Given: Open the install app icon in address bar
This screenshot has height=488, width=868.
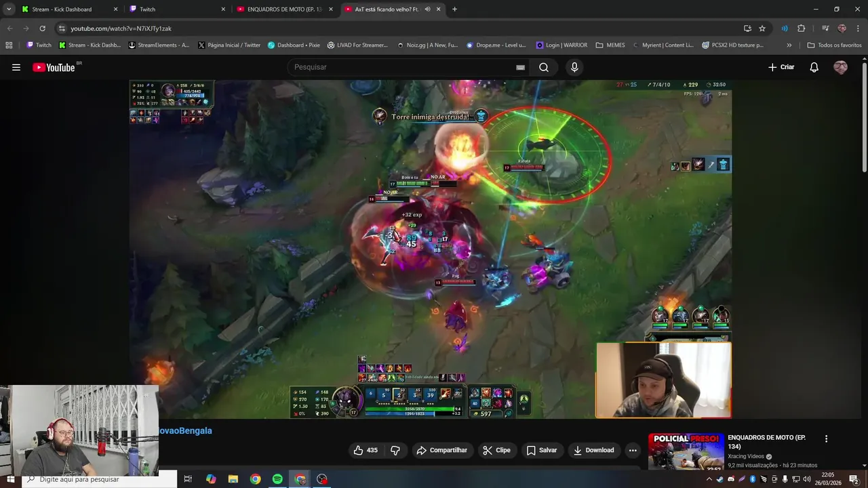Looking at the screenshot, I should 747,28.
